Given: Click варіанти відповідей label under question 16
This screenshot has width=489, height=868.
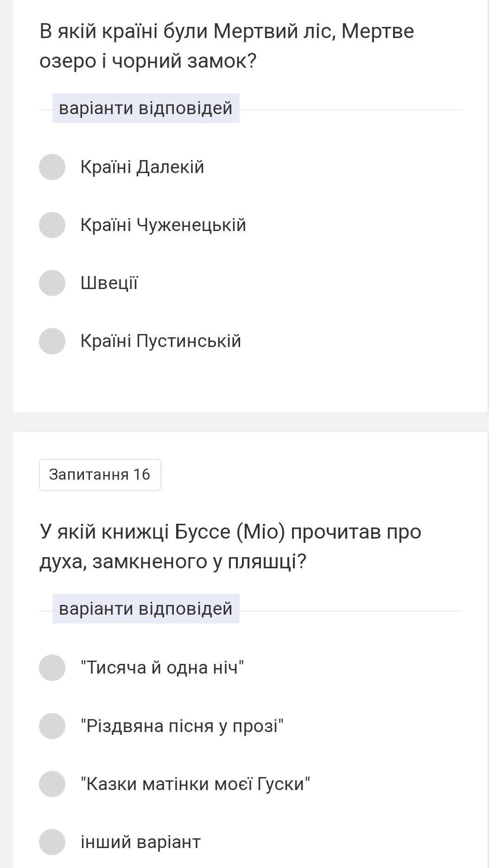Looking at the screenshot, I should click(146, 609).
